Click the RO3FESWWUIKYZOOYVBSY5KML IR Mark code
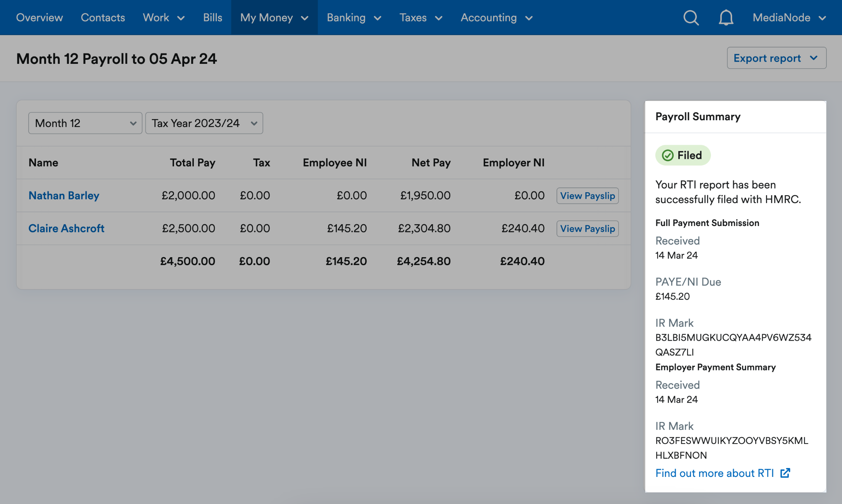This screenshot has width=842, height=504. tap(732, 441)
